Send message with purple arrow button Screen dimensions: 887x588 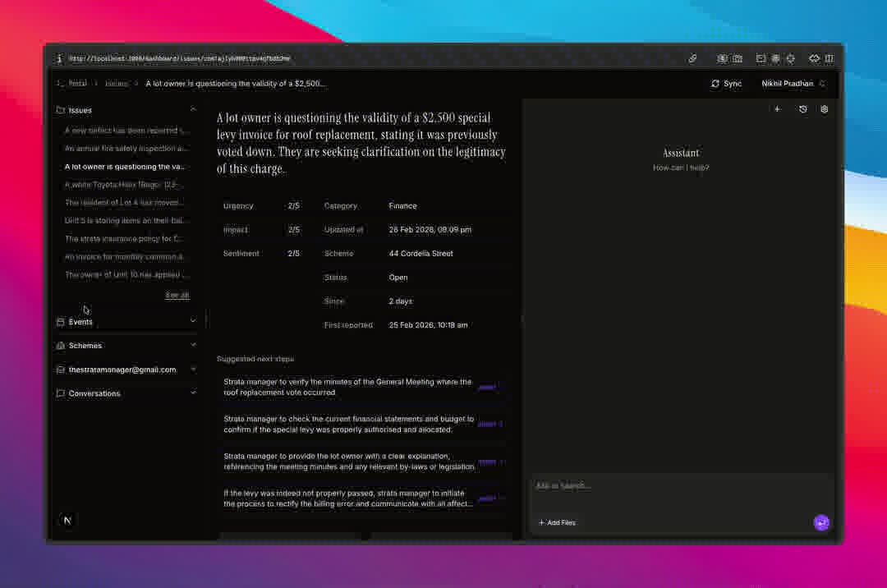tap(821, 523)
